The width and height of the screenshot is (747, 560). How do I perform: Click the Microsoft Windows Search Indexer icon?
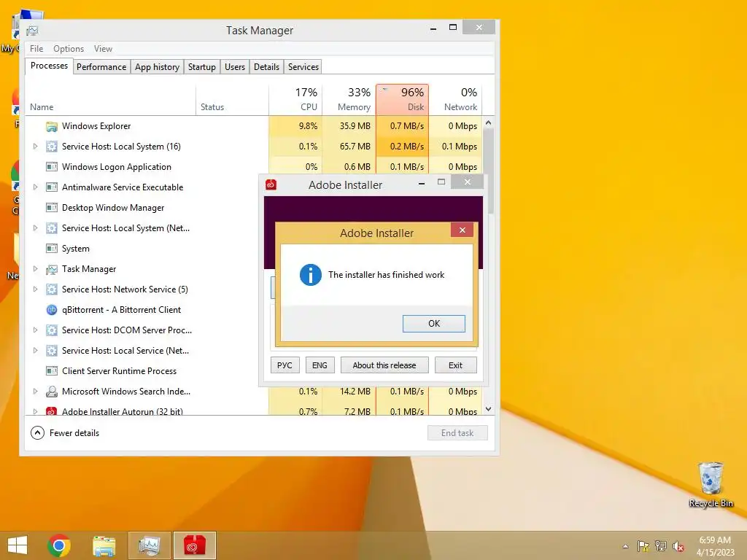click(52, 392)
